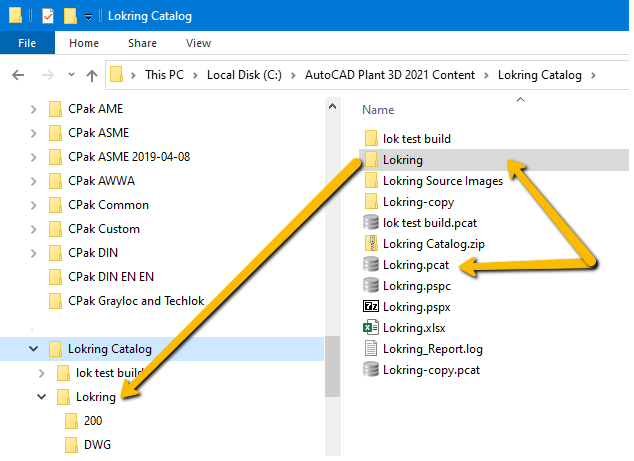Click the database icon of Lokring-copy.pcat
This screenshot has height=461, width=634.
pyautogui.click(x=371, y=369)
